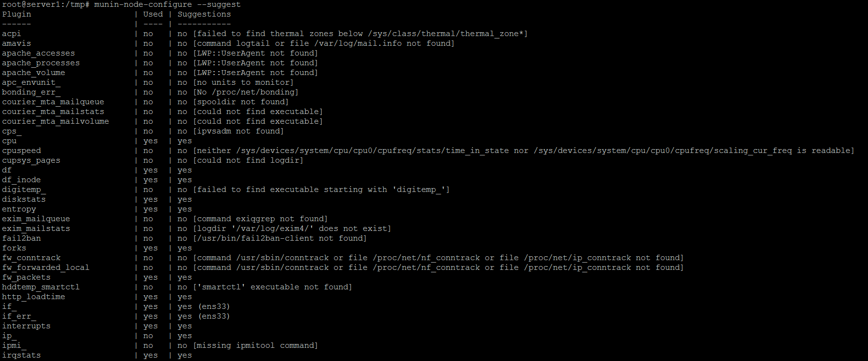Click the fw_forwarded_local plugin name

pyautogui.click(x=46, y=267)
